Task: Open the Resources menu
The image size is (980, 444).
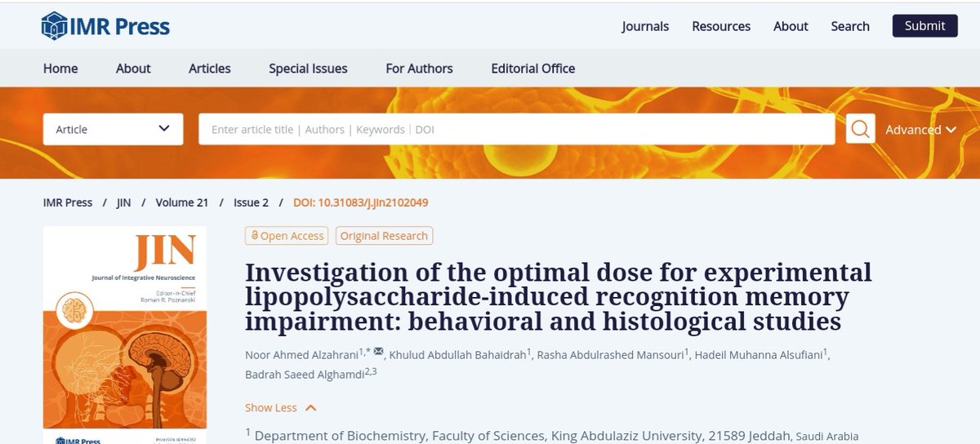Action: [721, 26]
